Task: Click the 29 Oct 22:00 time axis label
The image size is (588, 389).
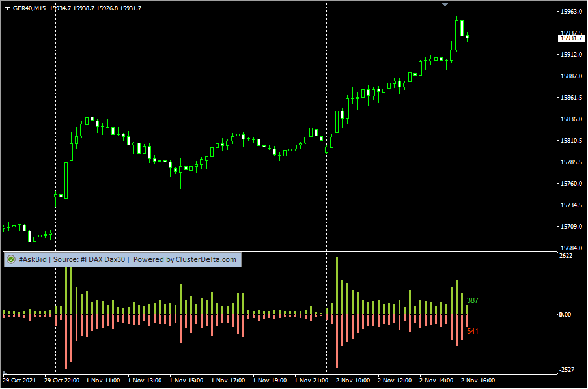Action: pyautogui.click(x=62, y=380)
